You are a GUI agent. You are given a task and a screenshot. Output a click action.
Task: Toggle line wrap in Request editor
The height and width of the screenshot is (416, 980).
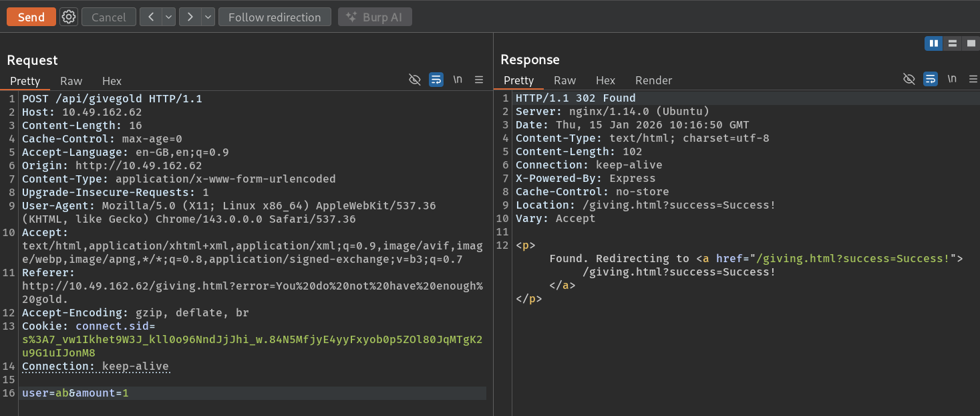436,80
